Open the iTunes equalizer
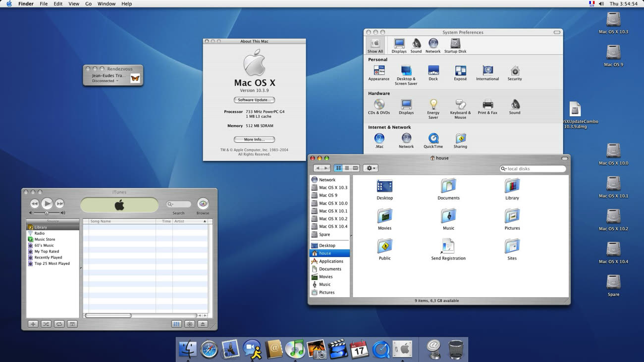Viewport: 644px width, 362px height. tap(176, 324)
